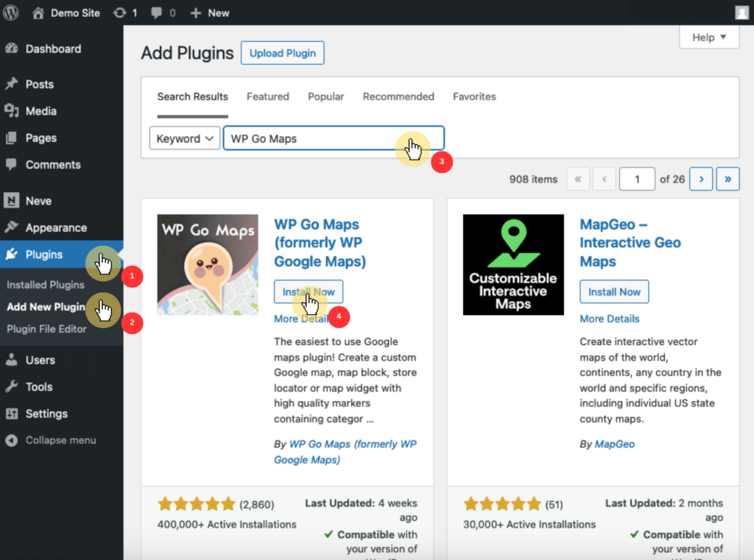Open Demo Site home icon

coord(38,13)
